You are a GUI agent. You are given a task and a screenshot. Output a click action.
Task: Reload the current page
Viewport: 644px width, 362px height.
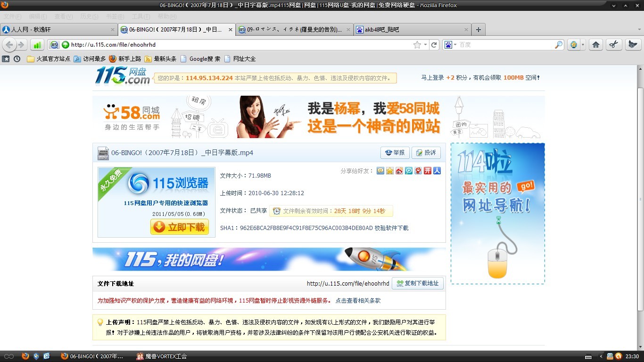point(434,45)
